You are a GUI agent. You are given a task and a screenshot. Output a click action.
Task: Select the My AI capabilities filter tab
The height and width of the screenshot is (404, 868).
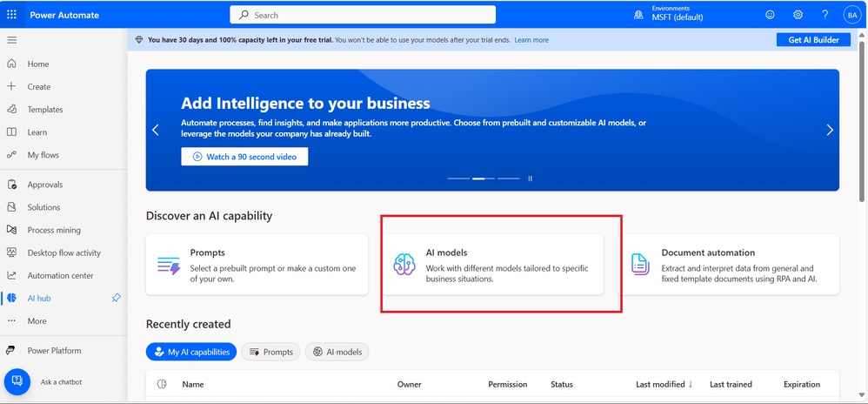pos(191,352)
